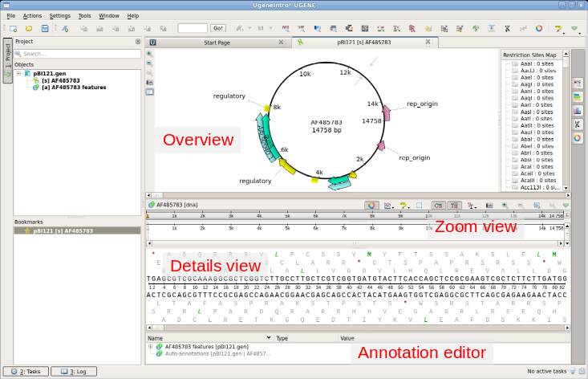Click the pink DNA helix toolbar icon
The width and height of the screenshot is (588, 379).
pyautogui.click(x=412, y=29)
